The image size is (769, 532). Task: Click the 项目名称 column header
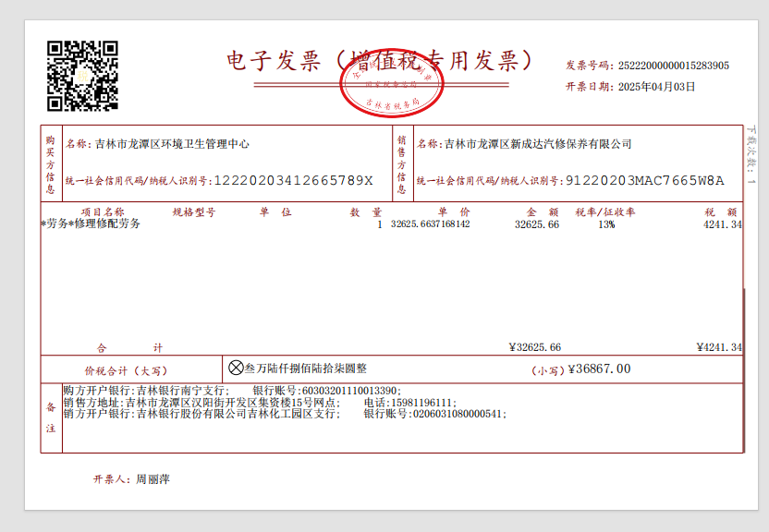pyautogui.click(x=103, y=212)
